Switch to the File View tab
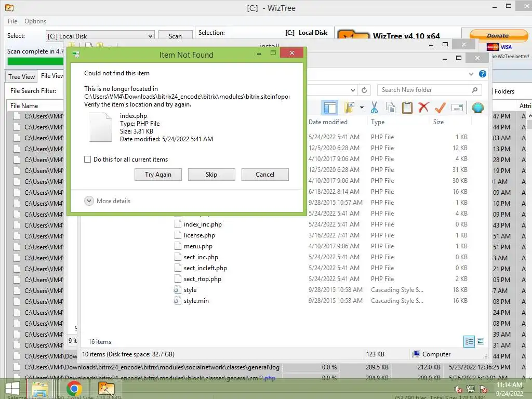The height and width of the screenshot is (399, 532). pyautogui.click(x=52, y=76)
